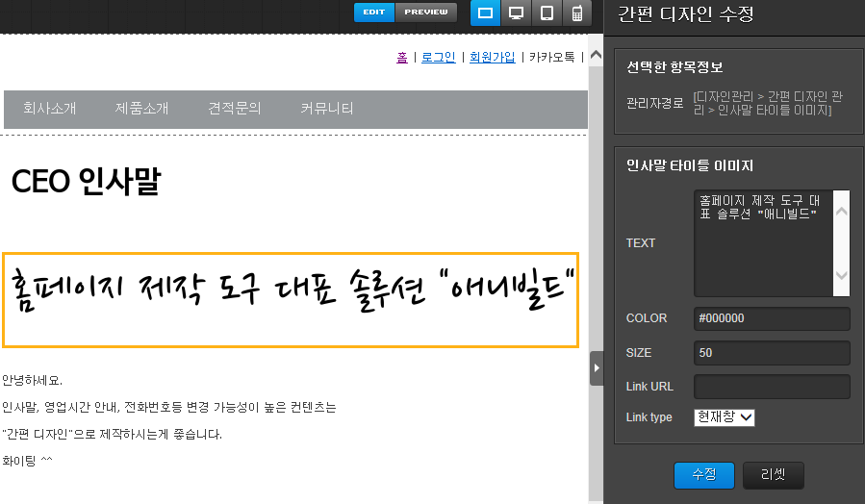Click the page scrollbar up arrow

[596, 55]
